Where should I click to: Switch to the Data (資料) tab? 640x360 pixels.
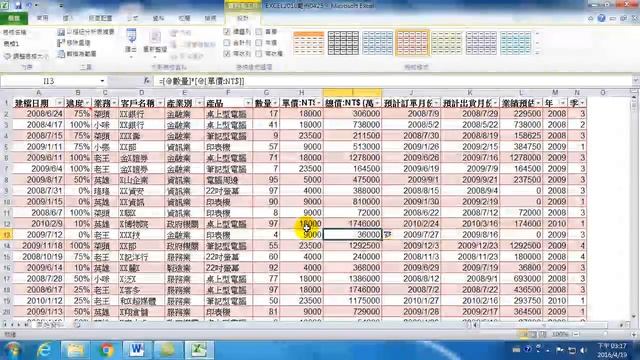158,18
